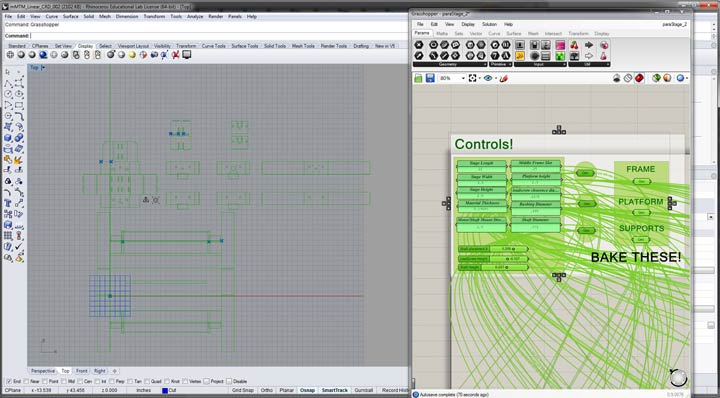Image resolution: width=720 pixels, height=398 pixels.
Task: Open the Analyze menu in Rhino
Action: coord(195,17)
